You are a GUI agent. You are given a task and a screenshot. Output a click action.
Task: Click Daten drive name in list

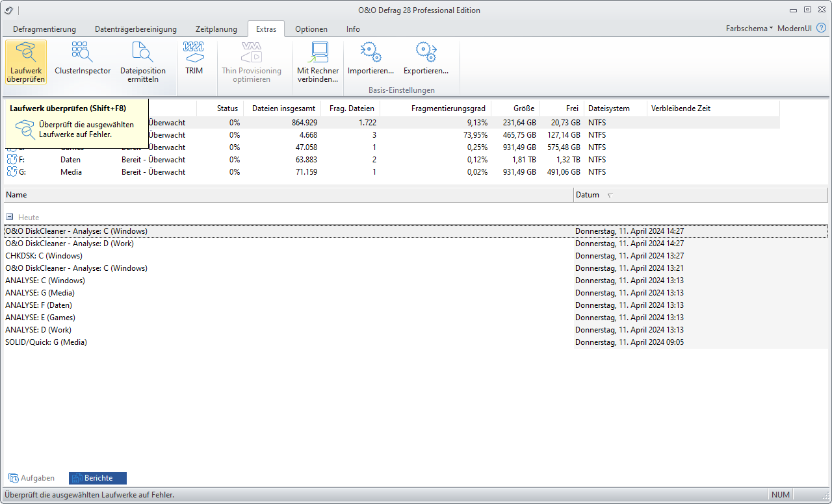click(71, 160)
